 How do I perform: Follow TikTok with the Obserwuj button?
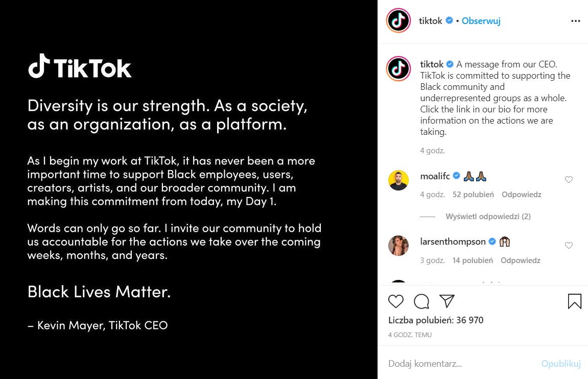tap(481, 21)
